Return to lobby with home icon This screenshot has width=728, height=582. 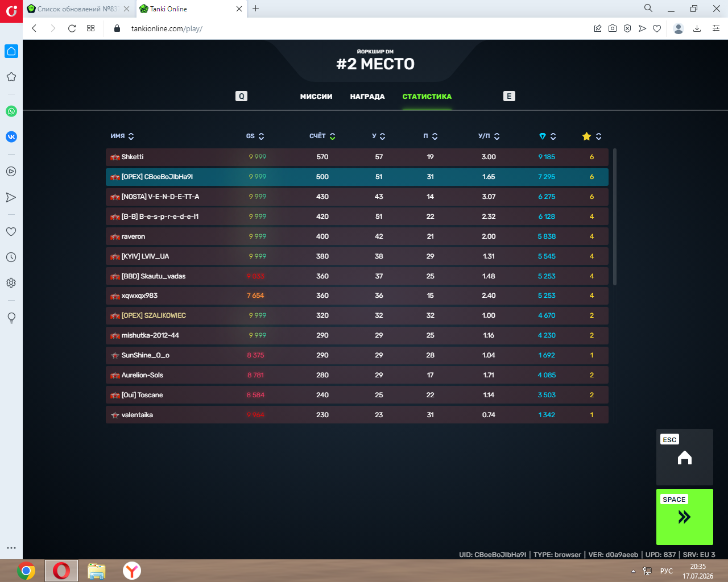pos(685,458)
